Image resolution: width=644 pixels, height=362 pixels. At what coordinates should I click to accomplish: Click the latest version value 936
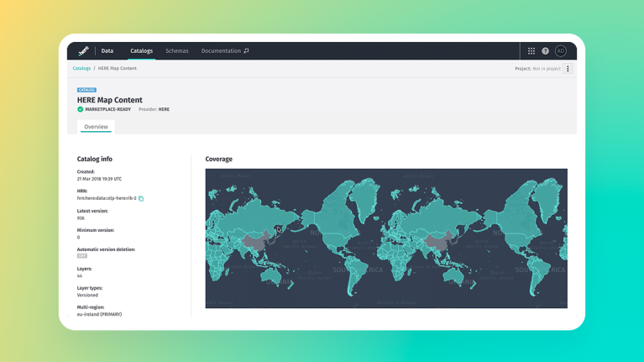tap(81, 218)
